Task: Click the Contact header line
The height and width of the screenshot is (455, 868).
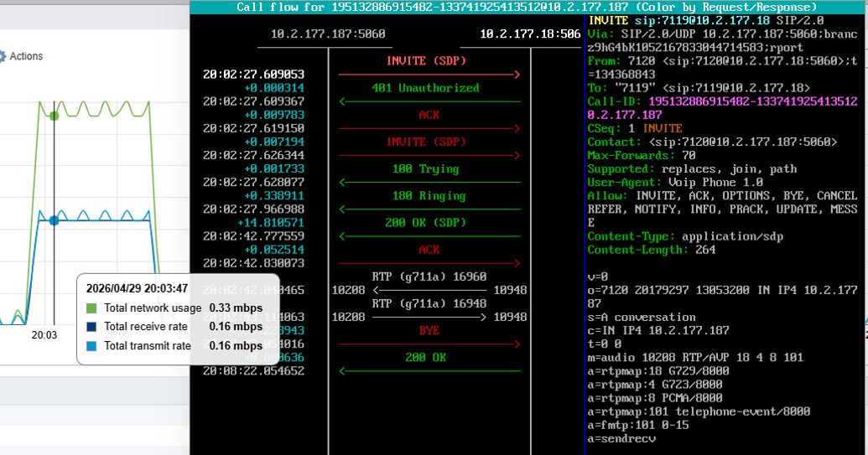Action: coord(713,142)
